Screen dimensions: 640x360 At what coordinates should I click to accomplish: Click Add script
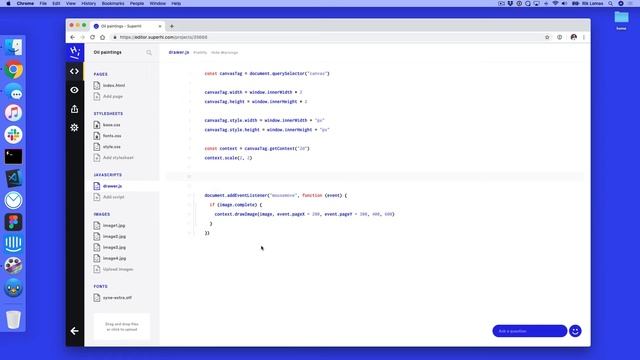click(113, 197)
